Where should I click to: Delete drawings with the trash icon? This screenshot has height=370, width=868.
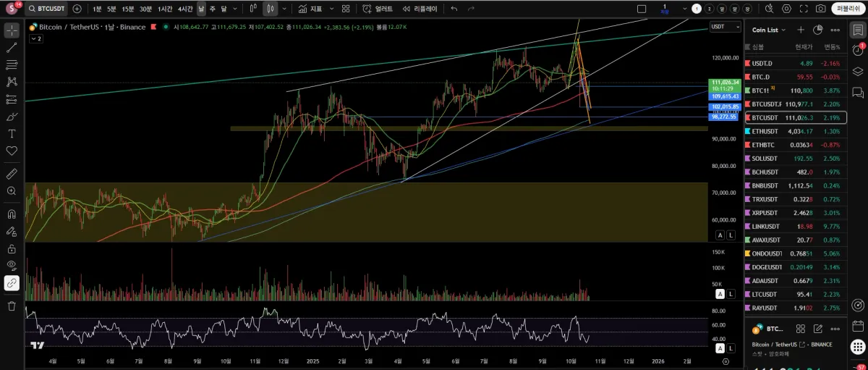[x=12, y=306]
